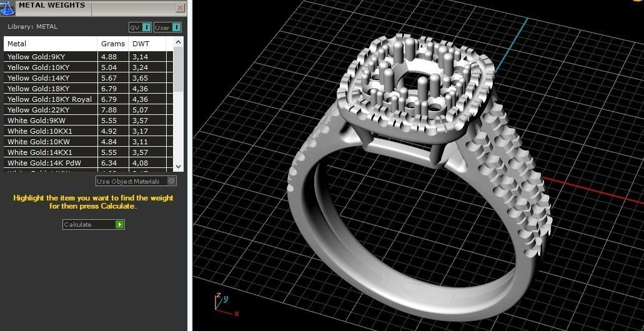
Task: Click the 4,08 DWT value
Action: coord(140,163)
